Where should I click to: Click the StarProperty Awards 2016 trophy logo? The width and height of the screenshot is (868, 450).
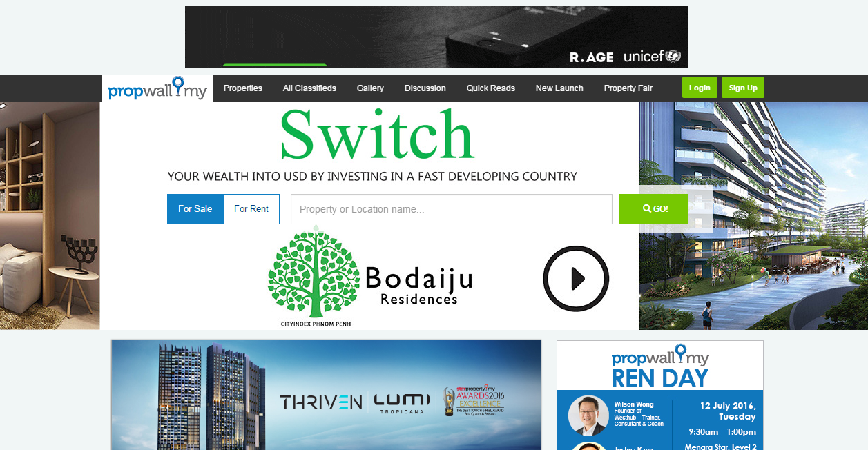474,401
